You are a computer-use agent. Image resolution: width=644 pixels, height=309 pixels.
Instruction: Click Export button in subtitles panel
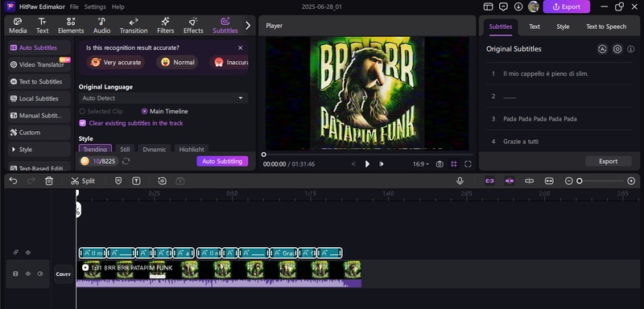click(x=609, y=161)
